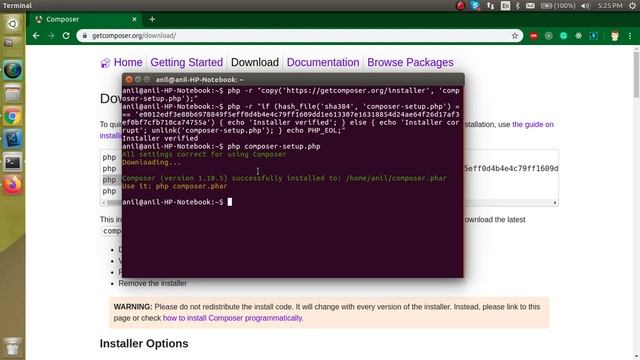
Task: Go to the Home nav link
Action: [128, 62]
